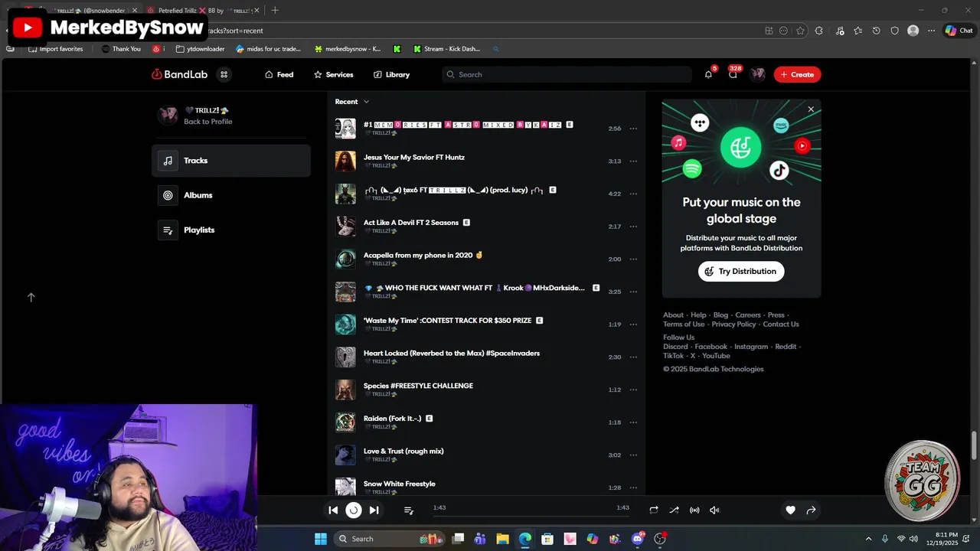Open the Privacy Policy footer link
The image size is (980, 551).
tap(733, 324)
